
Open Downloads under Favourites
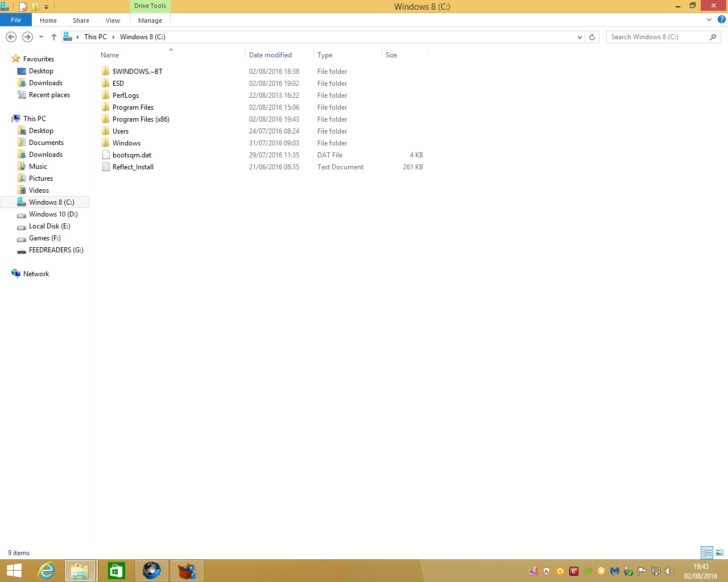[x=45, y=83]
